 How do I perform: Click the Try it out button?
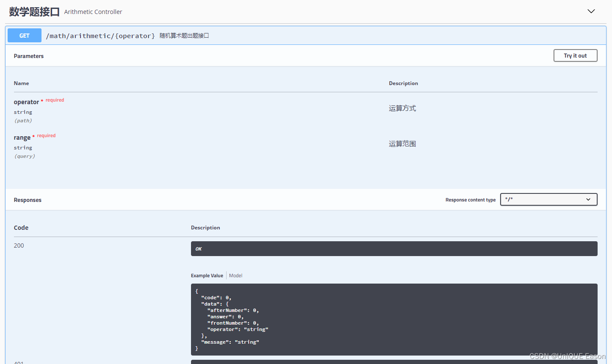575,55
